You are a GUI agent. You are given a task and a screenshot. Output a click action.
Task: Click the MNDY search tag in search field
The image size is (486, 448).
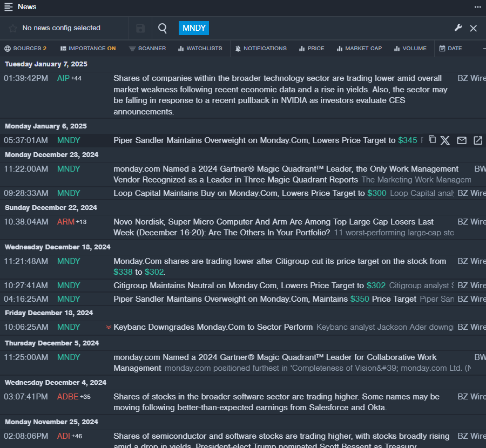[193, 28]
